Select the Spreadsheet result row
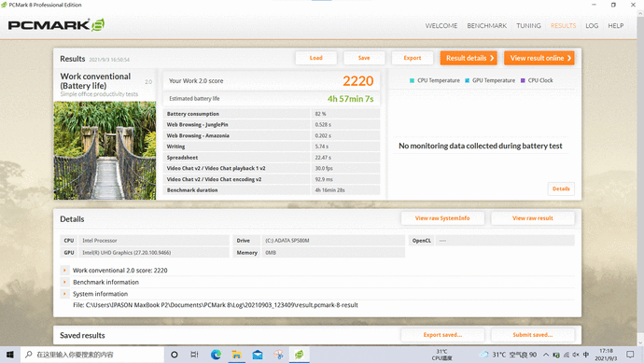 coord(272,158)
